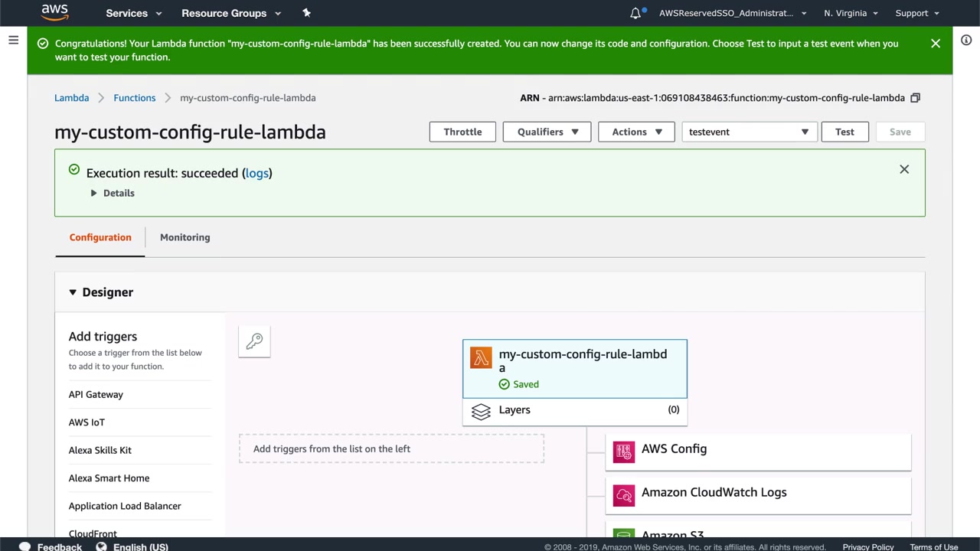
Task: Click the Amazon CloudWatch Logs icon
Action: [624, 495]
